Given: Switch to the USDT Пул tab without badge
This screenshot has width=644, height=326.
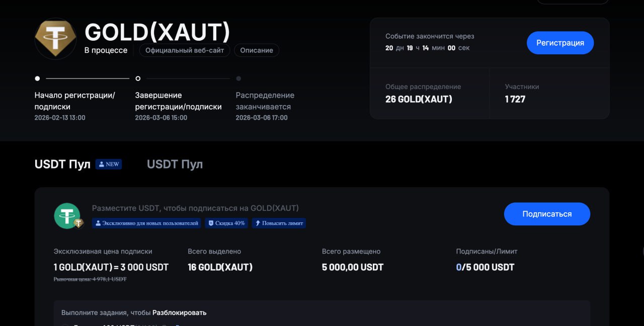Looking at the screenshot, I should click(175, 165).
